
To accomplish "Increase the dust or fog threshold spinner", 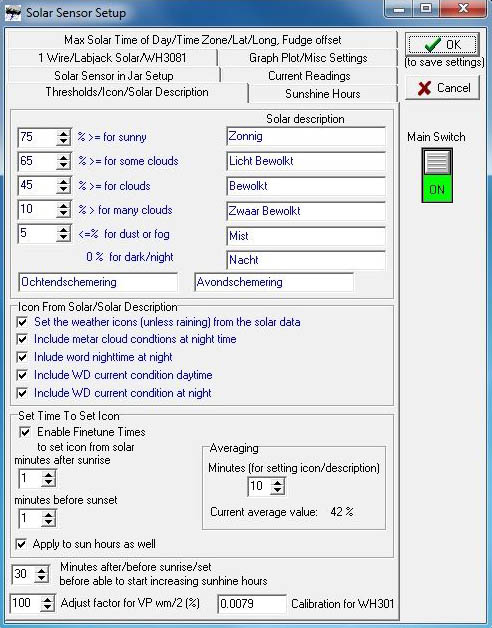I will 63,230.
